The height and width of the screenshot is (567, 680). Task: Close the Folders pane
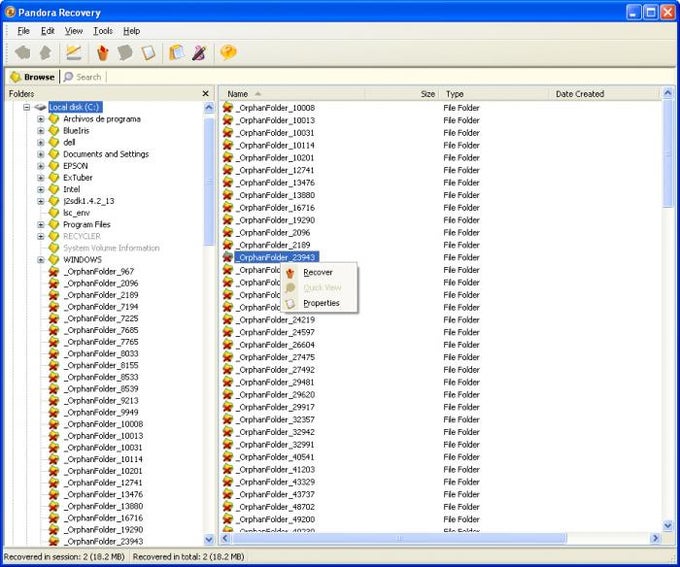(206, 93)
